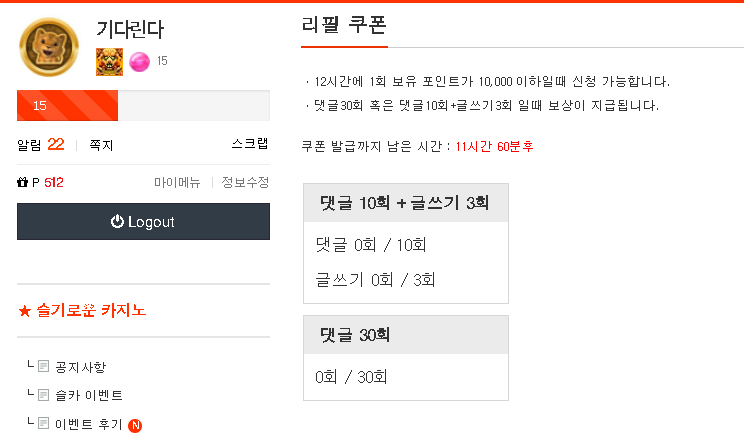Open 정보수정 profile edit

pyautogui.click(x=245, y=183)
